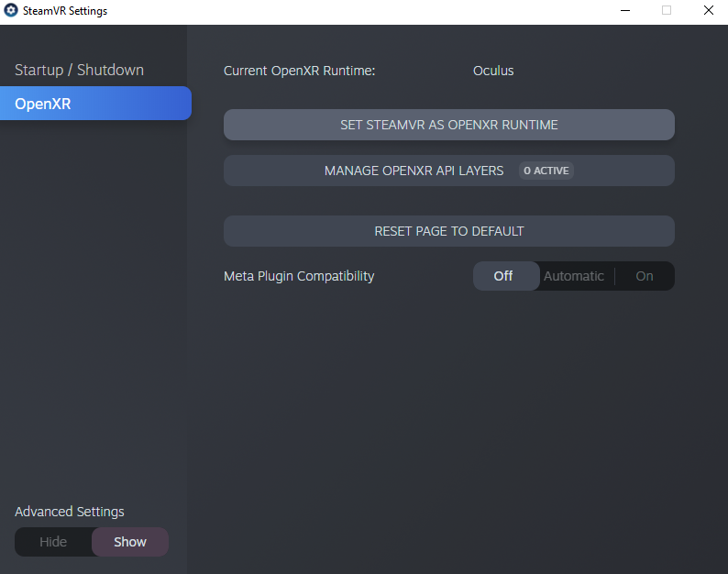
Task: Open the Startup / Shutdown section
Action: click(x=79, y=70)
